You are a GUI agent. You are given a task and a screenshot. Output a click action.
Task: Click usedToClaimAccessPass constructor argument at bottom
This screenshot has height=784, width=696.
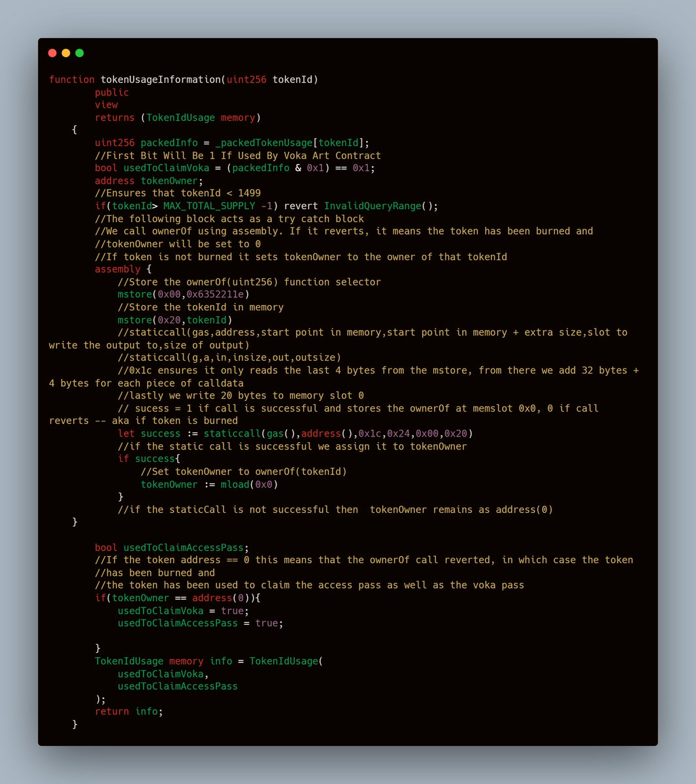tap(178, 687)
